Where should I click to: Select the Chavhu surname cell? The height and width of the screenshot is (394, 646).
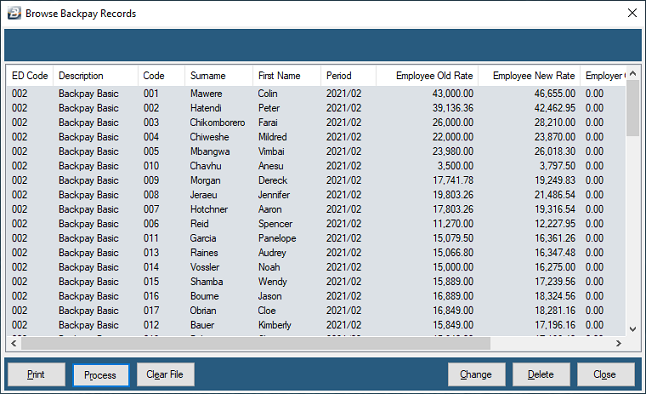[x=206, y=166]
